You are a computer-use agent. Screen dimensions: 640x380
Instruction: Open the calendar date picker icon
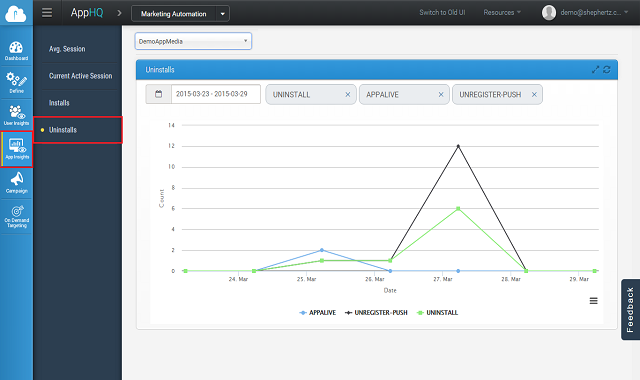(x=158, y=94)
